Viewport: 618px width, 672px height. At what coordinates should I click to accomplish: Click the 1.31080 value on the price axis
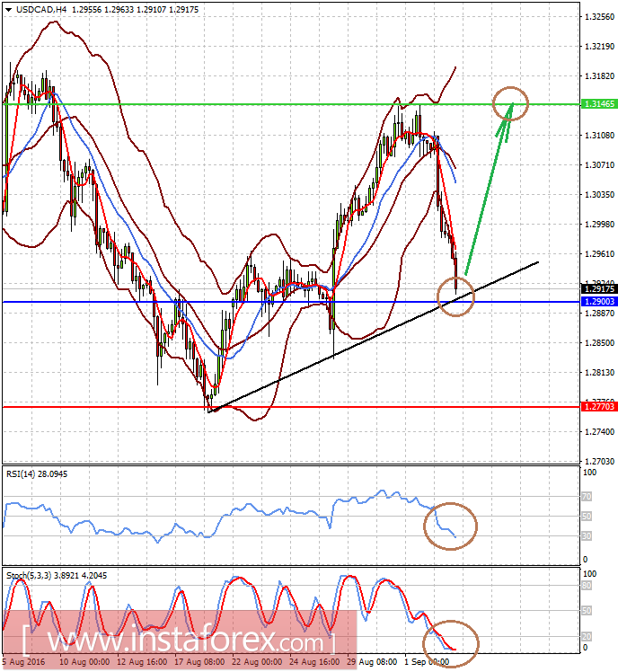click(599, 136)
